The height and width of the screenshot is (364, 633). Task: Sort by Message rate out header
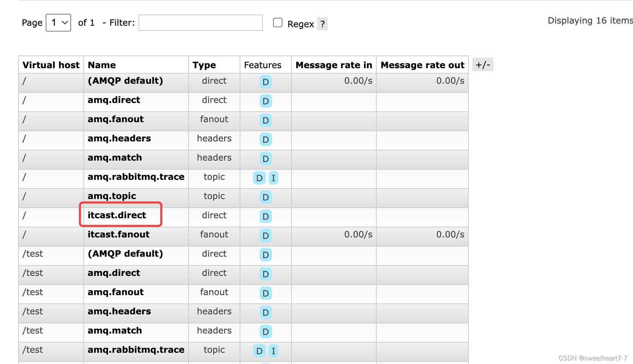(422, 65)
